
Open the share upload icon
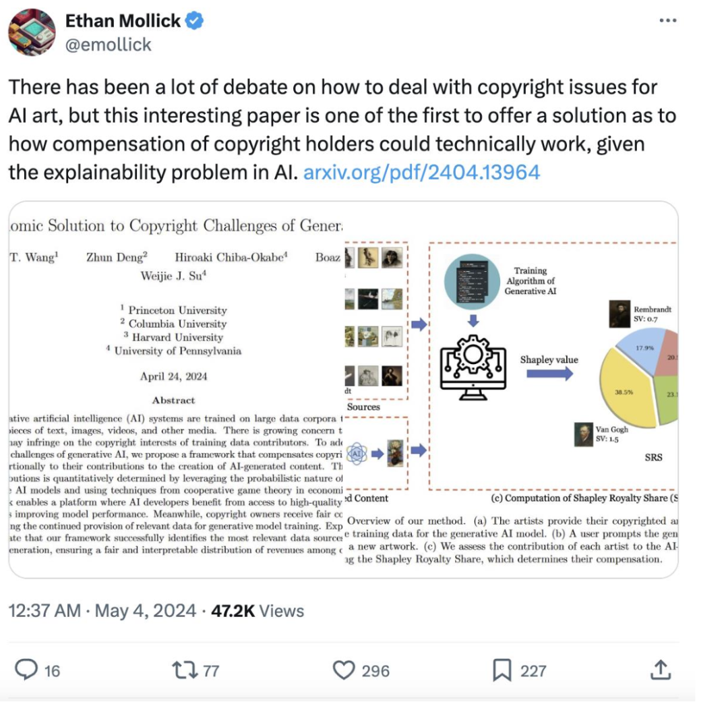(660, 670)
